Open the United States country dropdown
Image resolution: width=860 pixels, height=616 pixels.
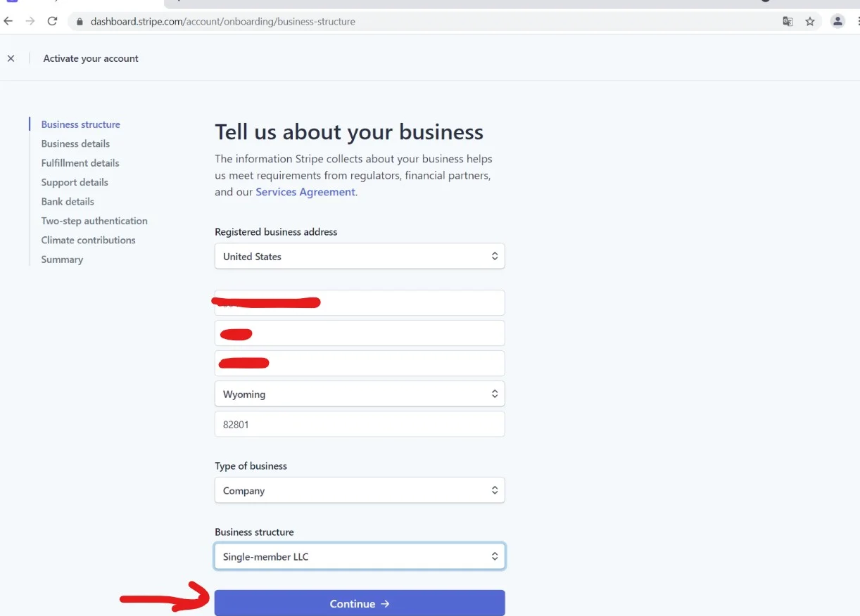[x=360, y=257]
